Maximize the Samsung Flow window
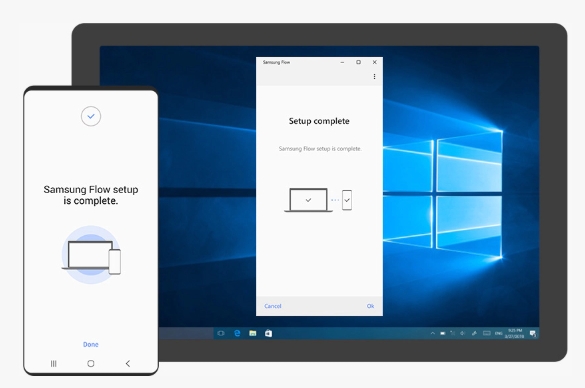 point(358,62)
